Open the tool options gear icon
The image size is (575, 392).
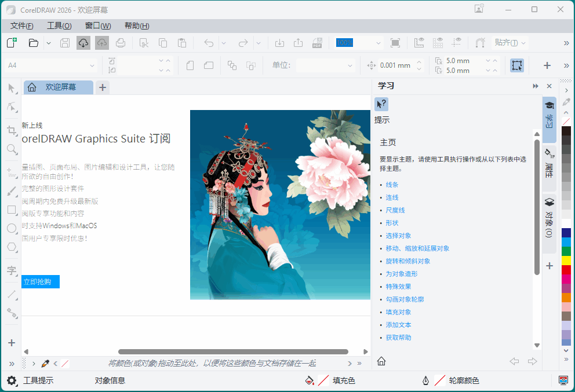point(12,380)
